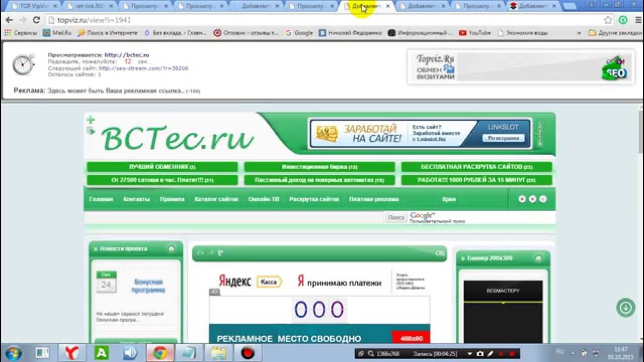Open the Николай Федоренко bookmark
The height and width of the screenshot is (362, 644).
350,33
